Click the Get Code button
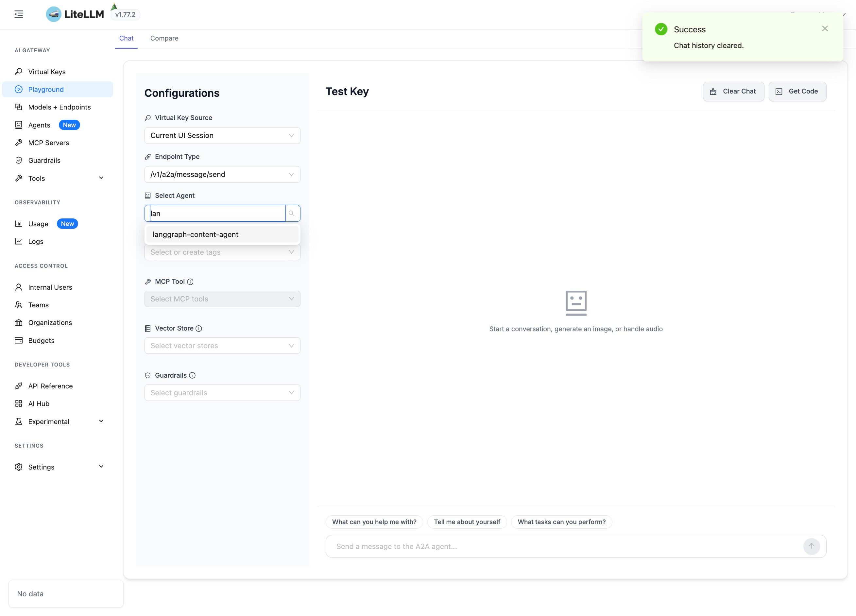Screen dimensions: 856x616 click(x=797, y=91)
